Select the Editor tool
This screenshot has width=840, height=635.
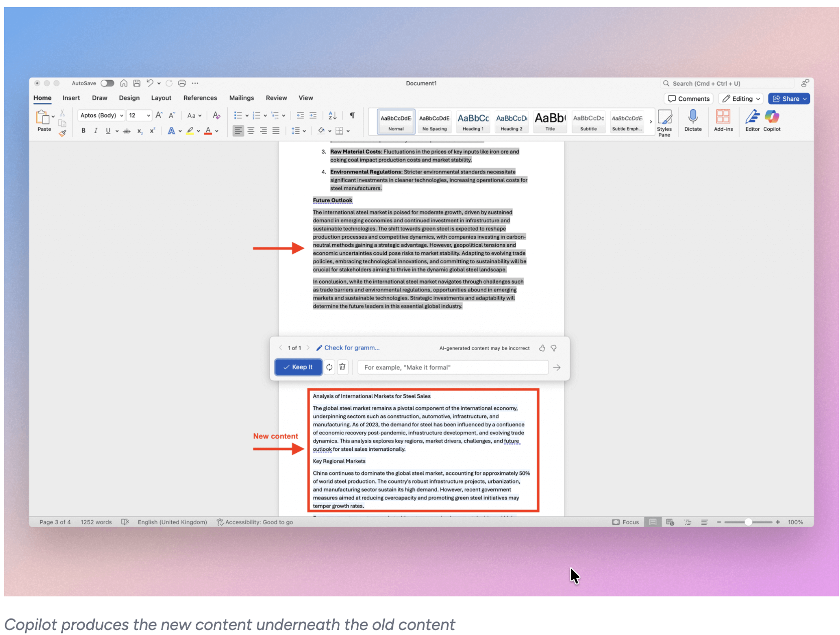[x=752, y=121]
